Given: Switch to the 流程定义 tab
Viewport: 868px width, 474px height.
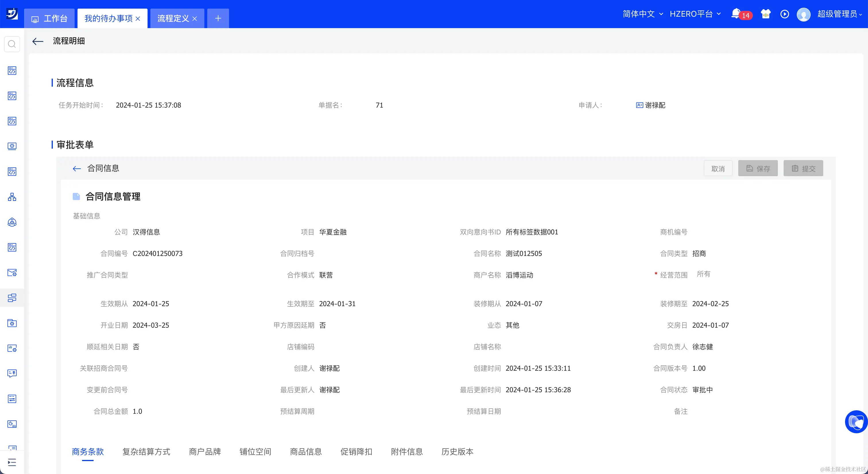Looking at the screenshot, I should (x=173, y=19).
